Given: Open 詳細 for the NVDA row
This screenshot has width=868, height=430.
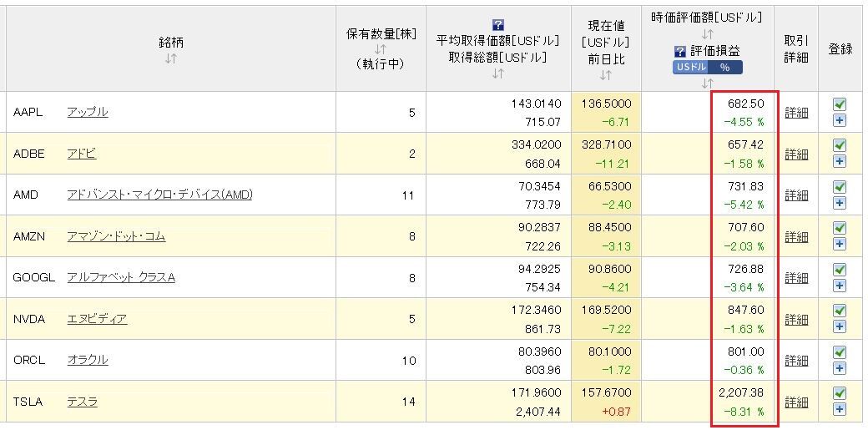Looking at the screenshot, I should click(796, 319).
